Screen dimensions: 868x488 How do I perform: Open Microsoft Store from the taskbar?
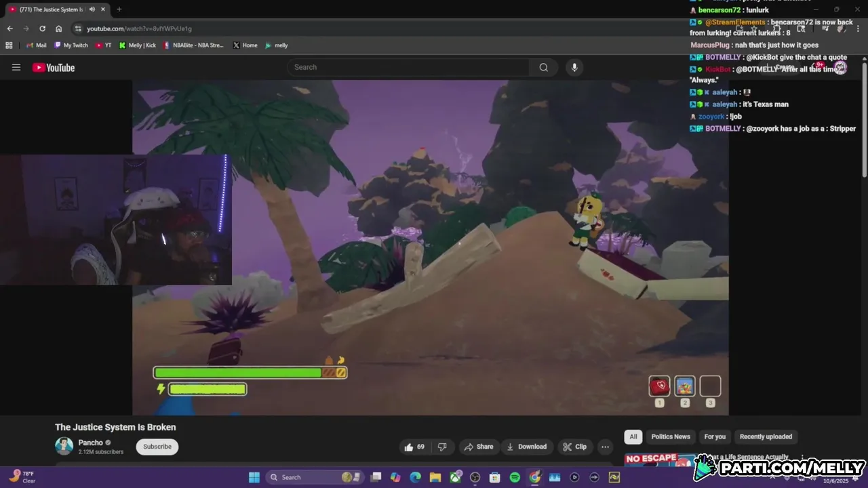(x=495, y=477)
